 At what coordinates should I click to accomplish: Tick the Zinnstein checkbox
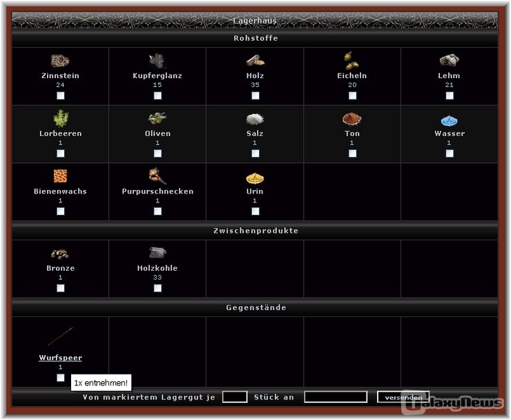point(61,95)
